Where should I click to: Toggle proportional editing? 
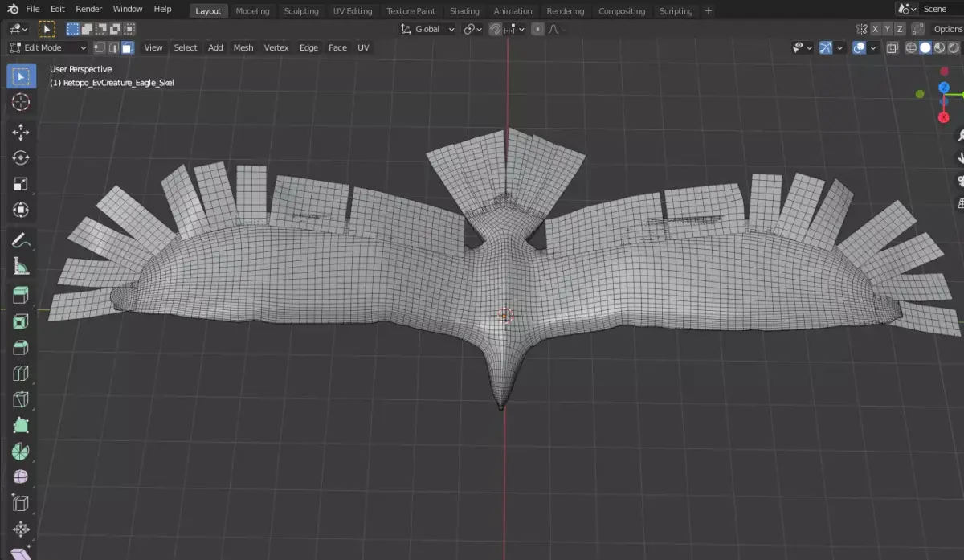[537, 29]
